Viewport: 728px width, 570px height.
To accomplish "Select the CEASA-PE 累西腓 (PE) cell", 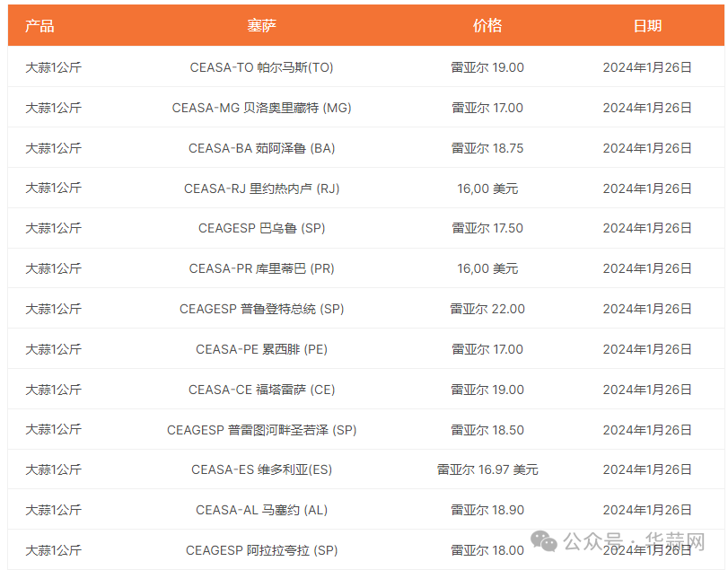I will [261, 349].
